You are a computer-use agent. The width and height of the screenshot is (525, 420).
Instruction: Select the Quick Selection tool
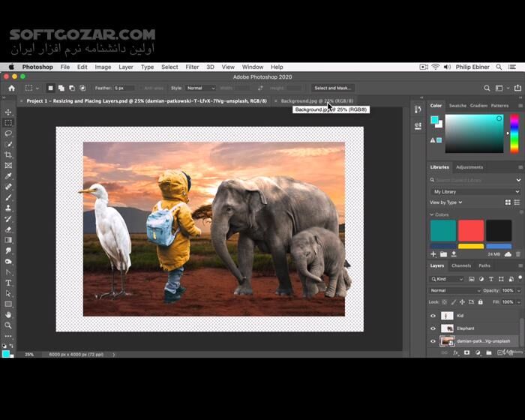click(x=8, y=144)
